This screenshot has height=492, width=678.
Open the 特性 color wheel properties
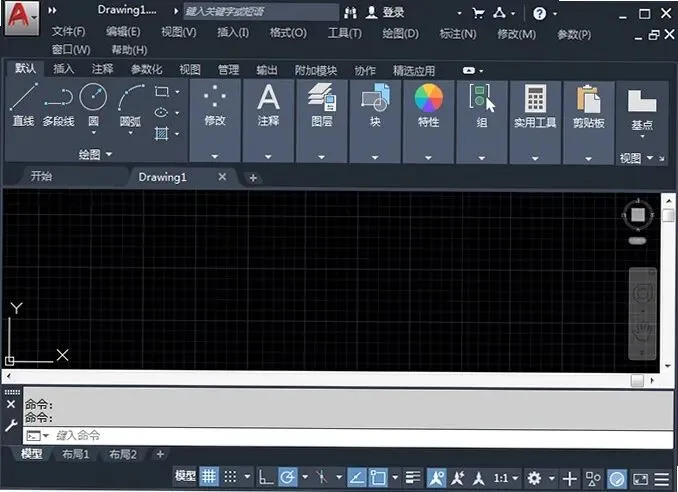[x=429, y=98]
